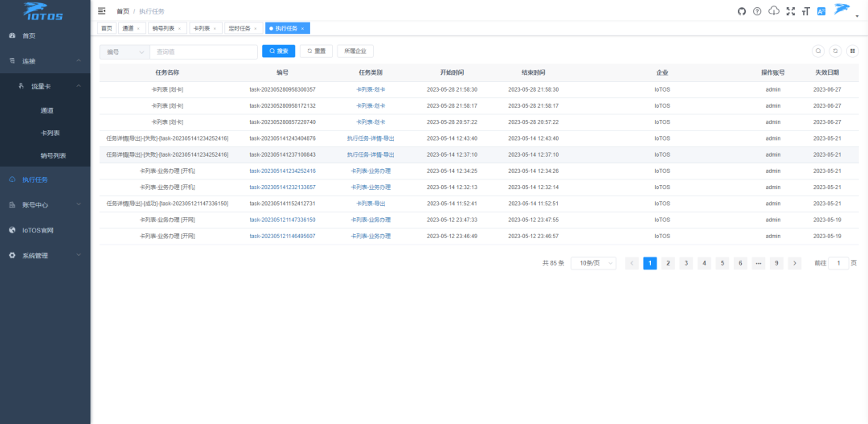Viewport: 868px width, 424px height.
Task: Click the language switch icon
Action: (821, 11)
